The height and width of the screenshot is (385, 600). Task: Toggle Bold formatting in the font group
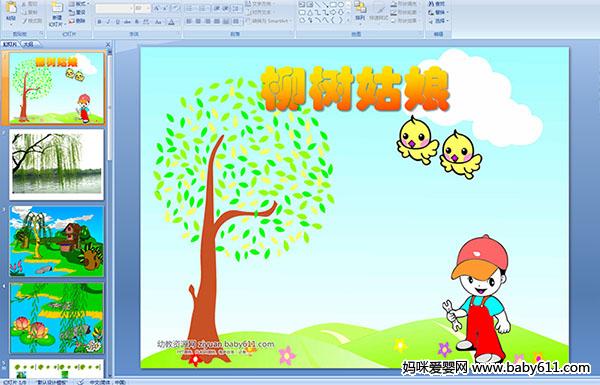99,22
